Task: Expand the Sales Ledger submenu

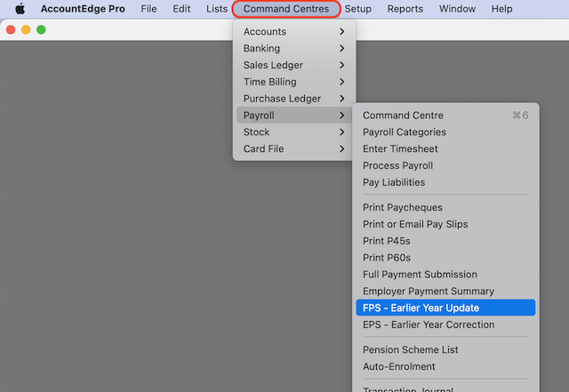Action: click(294, 65)
